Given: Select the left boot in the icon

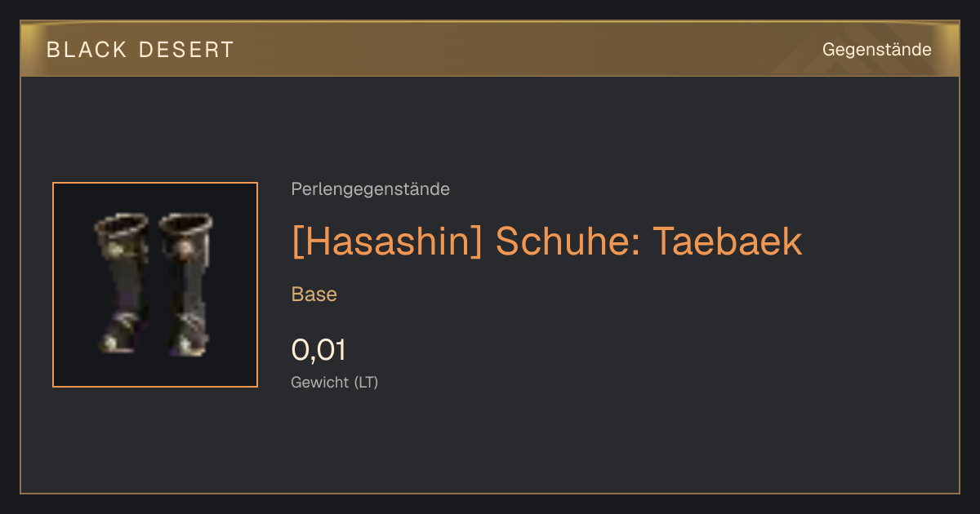Looking at the screenshot, I should [122, 283].
